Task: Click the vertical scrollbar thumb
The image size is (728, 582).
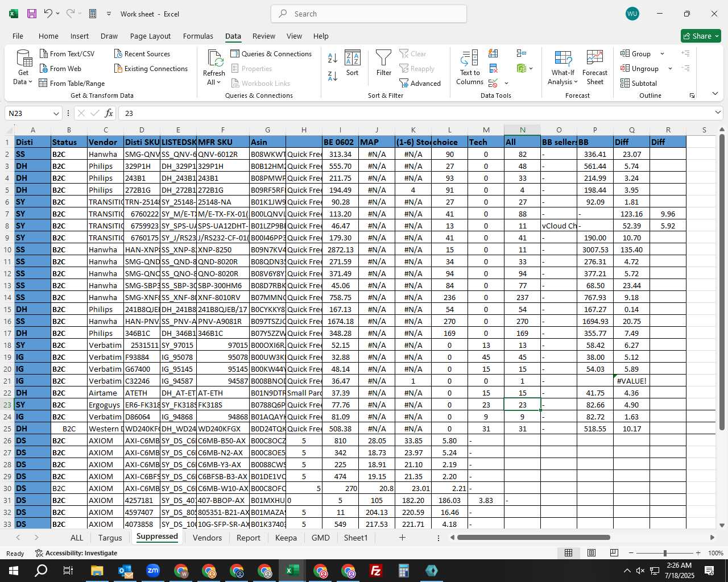Action: click(x=722, y=282)
